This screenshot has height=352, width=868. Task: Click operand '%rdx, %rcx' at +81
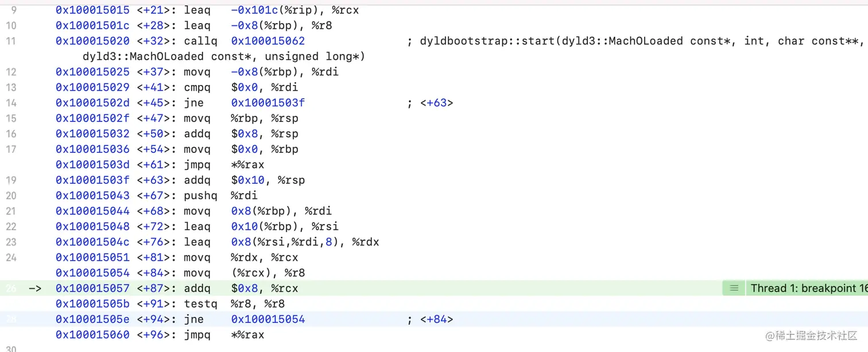tap(265, 258)
